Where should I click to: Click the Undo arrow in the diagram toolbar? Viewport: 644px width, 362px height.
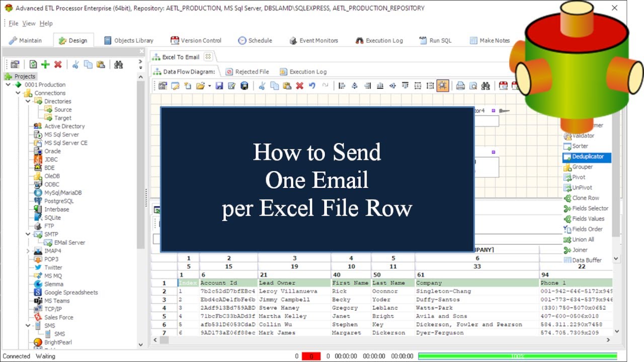[x=312, y=86]
